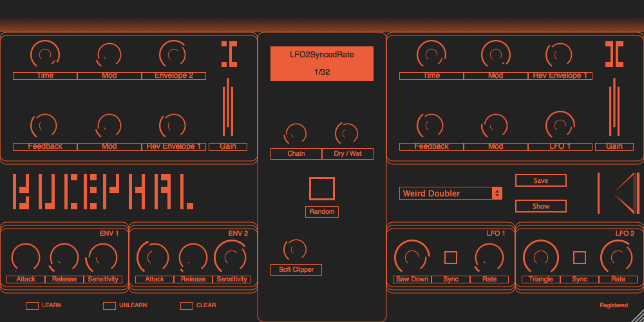Click the LFO 1 knob in right delay

pos(560,125)
